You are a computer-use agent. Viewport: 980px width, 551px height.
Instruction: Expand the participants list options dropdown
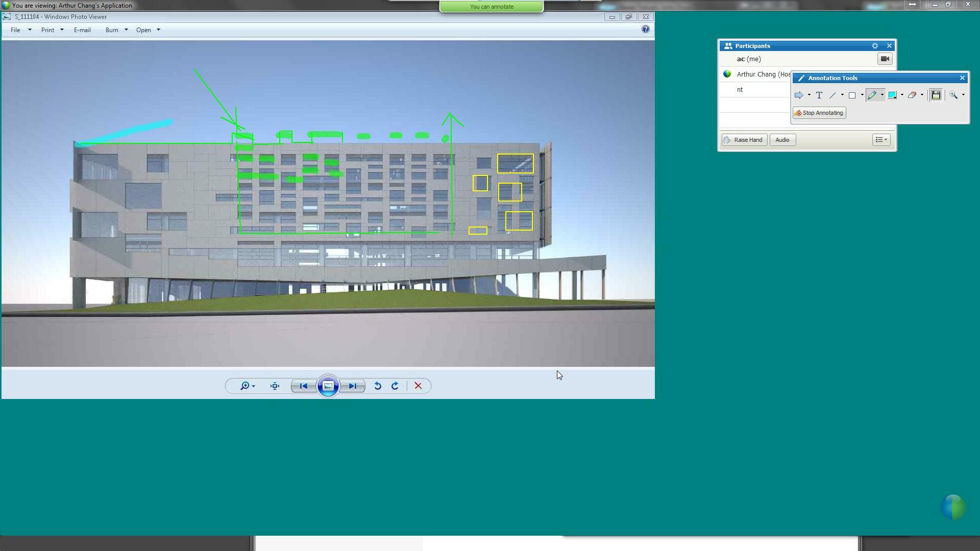(x=881, y=140)
